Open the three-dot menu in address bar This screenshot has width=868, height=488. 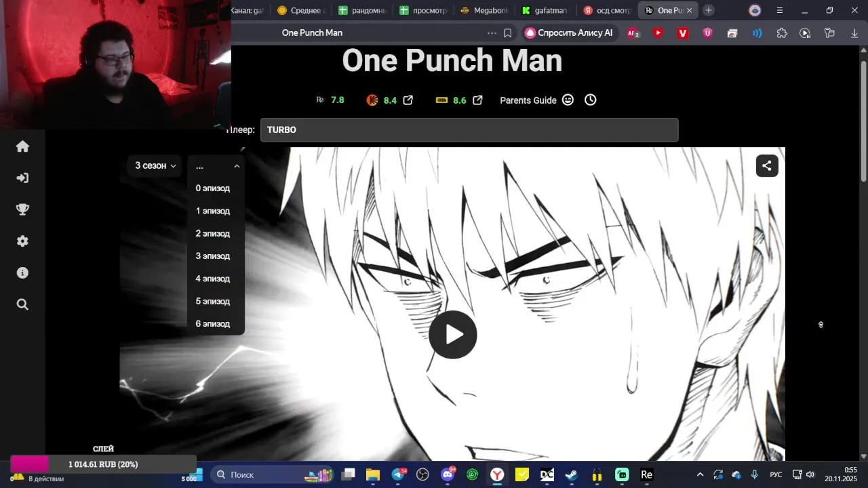click(492, 33)
